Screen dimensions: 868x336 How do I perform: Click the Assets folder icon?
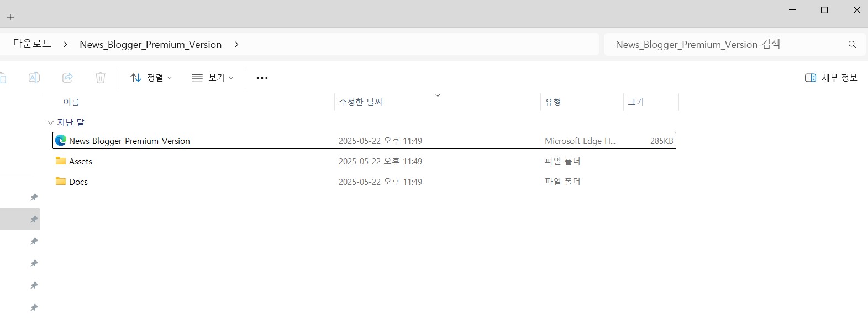(x=61, y=161)
